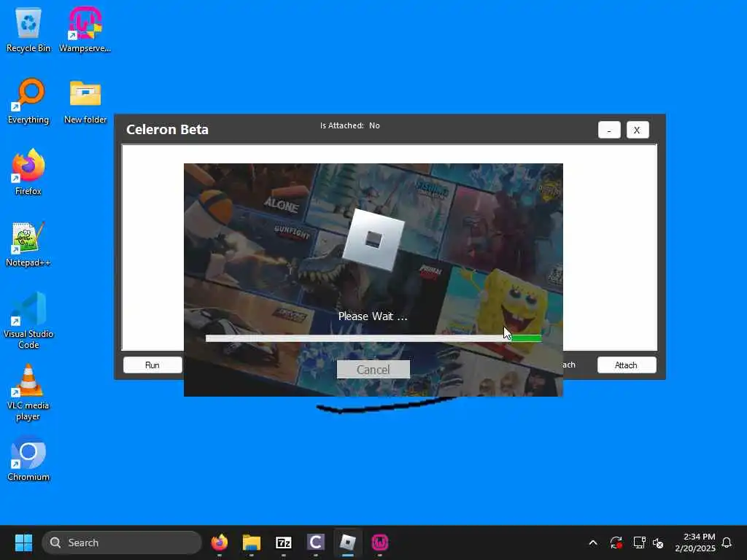The image size is (747, 560).
Task: Cancel the Roblox loading dialog
Action: pyautogui.click(x=373, y=370)
